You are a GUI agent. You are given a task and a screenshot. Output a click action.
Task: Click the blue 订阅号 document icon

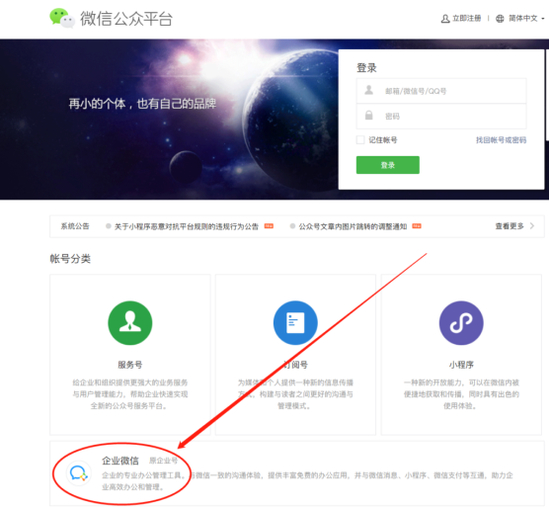(295, 323)
